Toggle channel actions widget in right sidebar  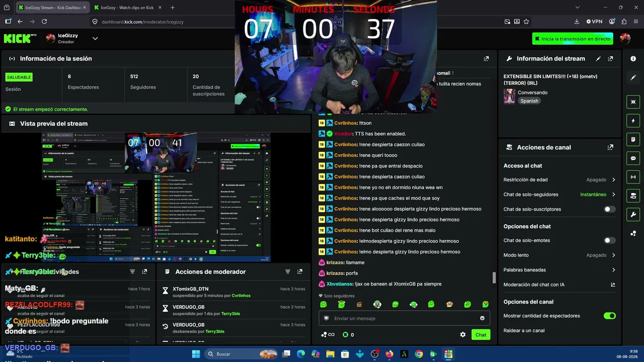(633, 196)
